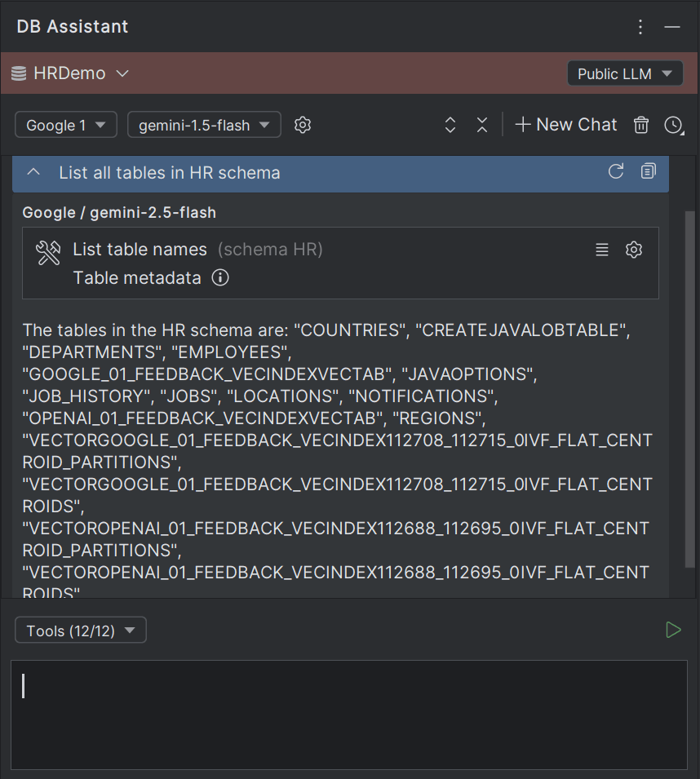Click the "JOB_HISTORY" table name

point(86,396)
